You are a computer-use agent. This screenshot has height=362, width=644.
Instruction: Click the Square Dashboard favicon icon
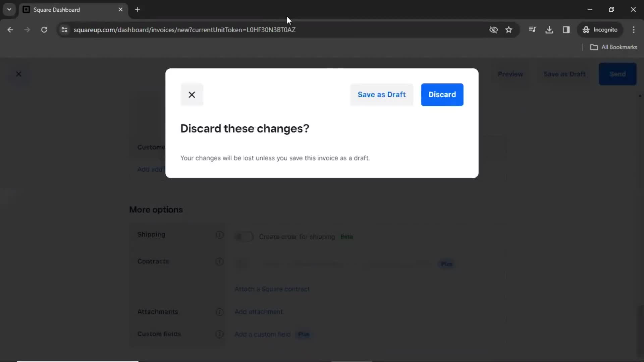coord(26,9)
